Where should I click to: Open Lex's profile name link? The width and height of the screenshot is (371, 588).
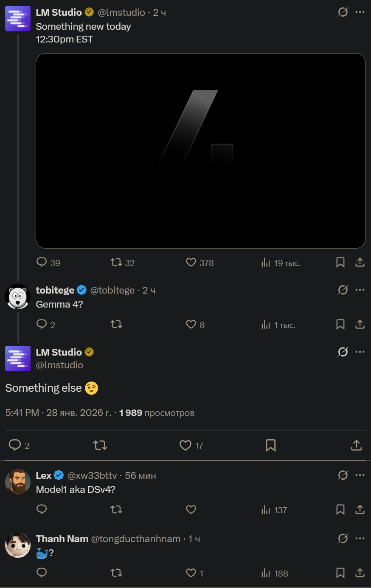coord(44,475)
